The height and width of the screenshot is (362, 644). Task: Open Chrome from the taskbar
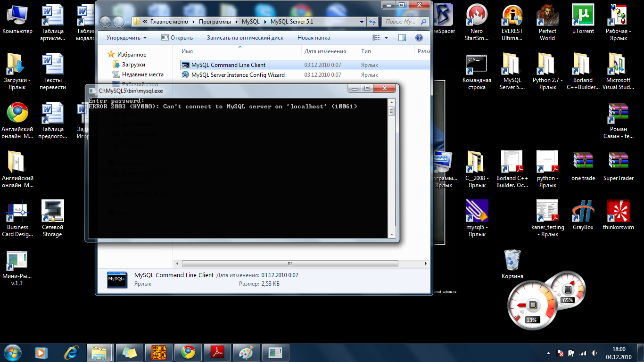point(188,353)
